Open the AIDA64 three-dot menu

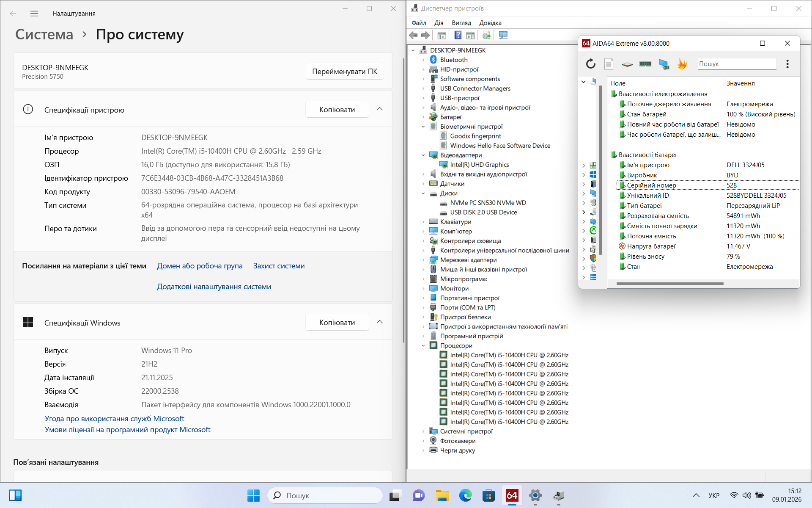pyautogui.click(x=787, y=64)
